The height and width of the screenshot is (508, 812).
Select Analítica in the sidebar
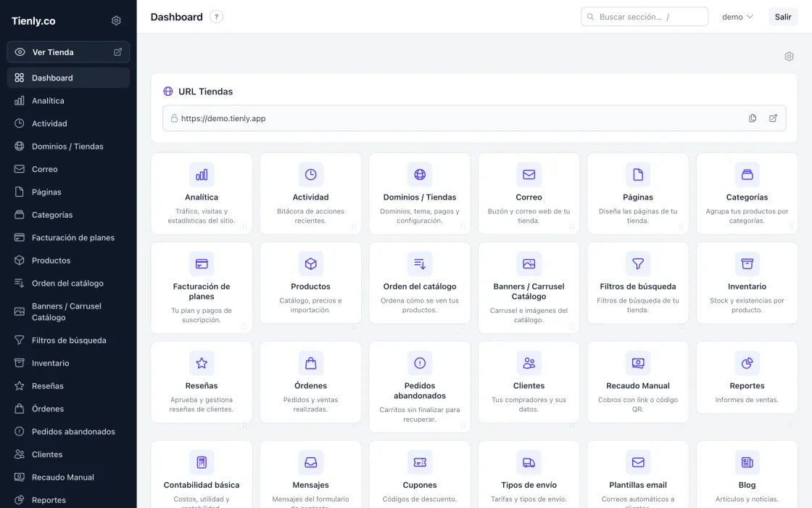coord(68,101)
